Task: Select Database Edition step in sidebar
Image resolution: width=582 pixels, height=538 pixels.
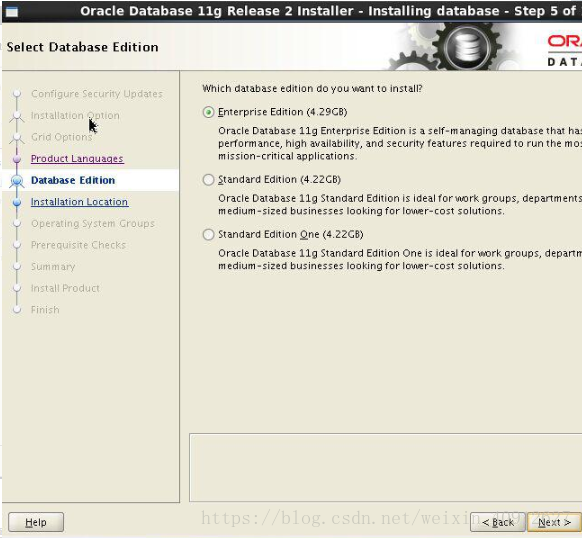Action: click(x=73, y=180)
